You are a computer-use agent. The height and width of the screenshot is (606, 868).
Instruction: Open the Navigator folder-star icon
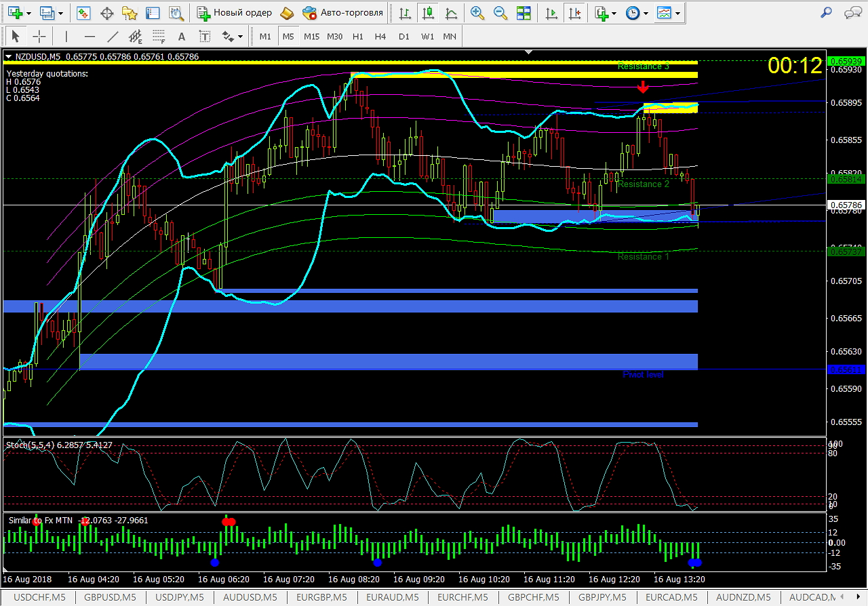click(x=130, y=12)
